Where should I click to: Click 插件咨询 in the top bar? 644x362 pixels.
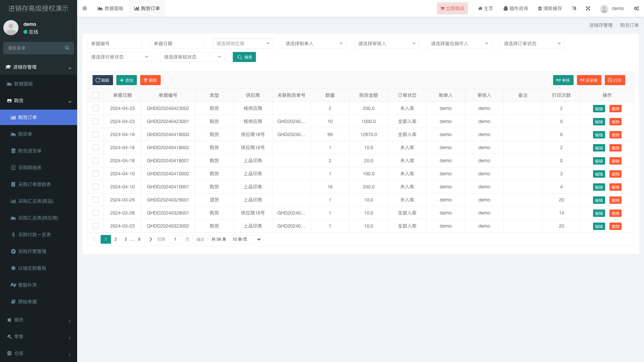[516, 8]
